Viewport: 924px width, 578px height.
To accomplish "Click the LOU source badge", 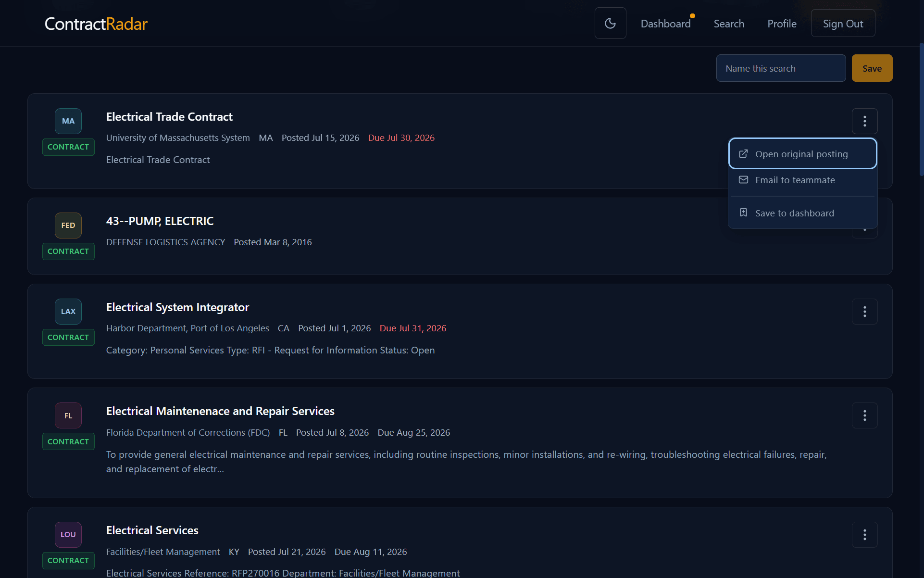I will (x=68, y=535).
